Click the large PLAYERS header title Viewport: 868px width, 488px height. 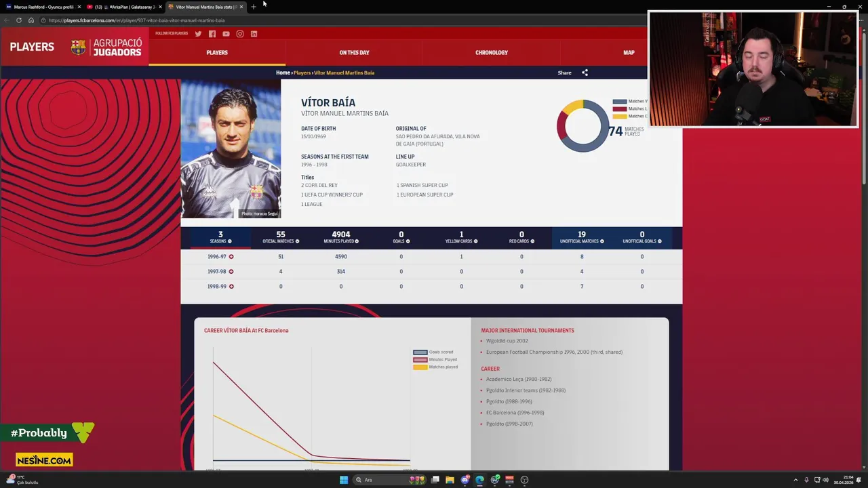[x=32, y=47]
